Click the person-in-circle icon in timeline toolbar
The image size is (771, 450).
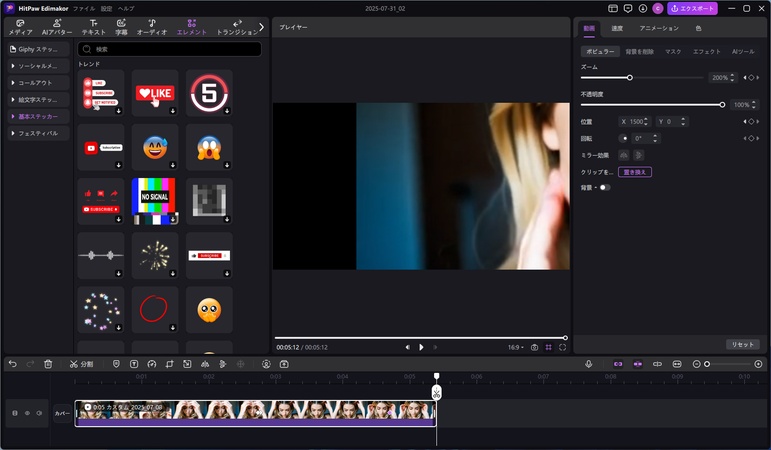(266, 364)
